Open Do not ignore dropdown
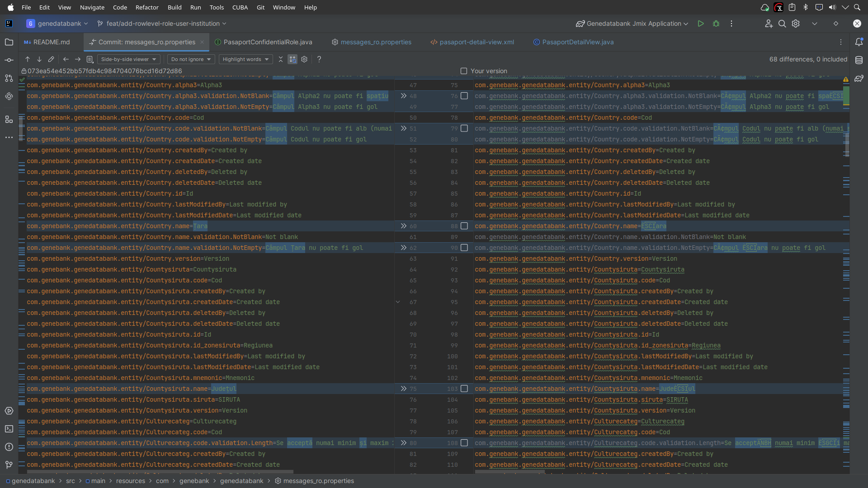This screenshot has width=868, height=488. point(191,59)
